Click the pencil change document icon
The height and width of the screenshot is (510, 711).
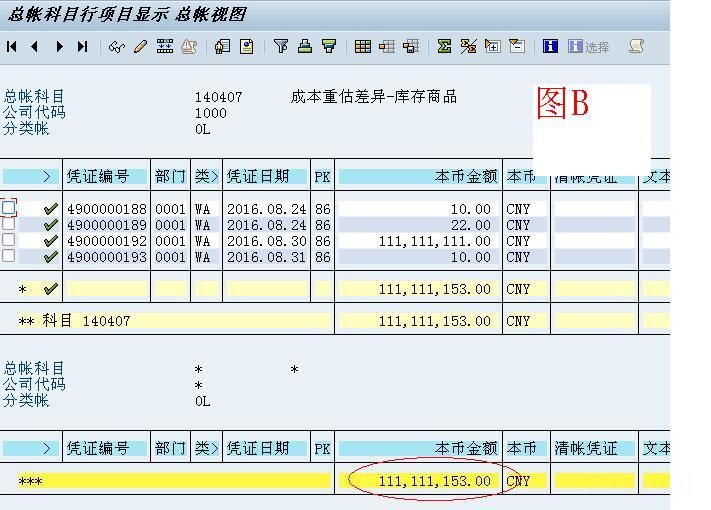coord(140,46)
